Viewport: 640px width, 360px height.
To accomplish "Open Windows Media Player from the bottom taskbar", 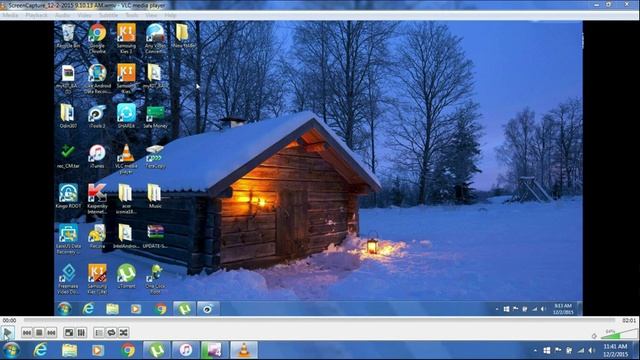I will pyautogui.click(x=98, y=350).
